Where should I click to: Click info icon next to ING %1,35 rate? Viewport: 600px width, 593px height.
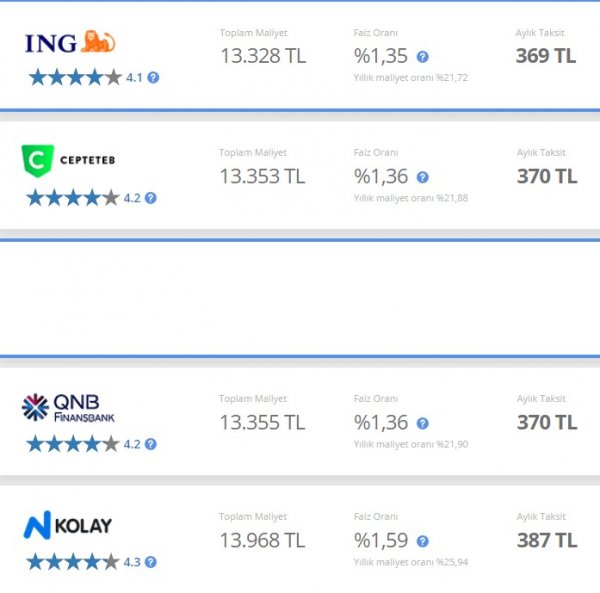pos(422,57)
